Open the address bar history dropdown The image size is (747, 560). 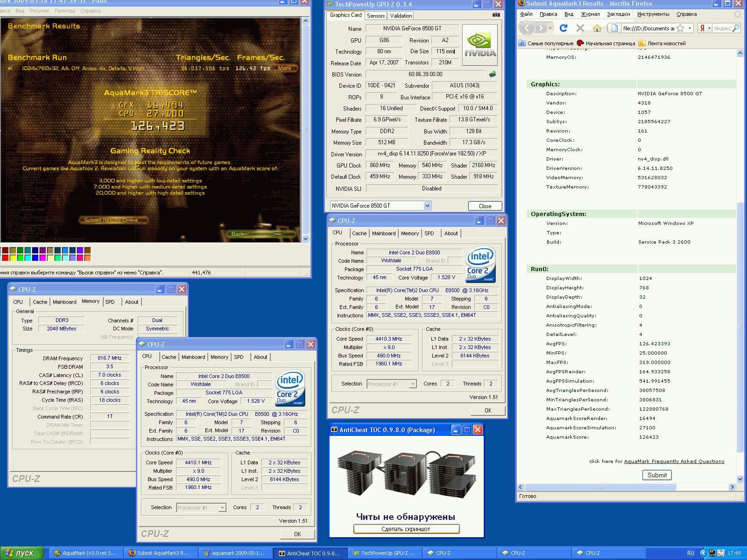point(690,28)
